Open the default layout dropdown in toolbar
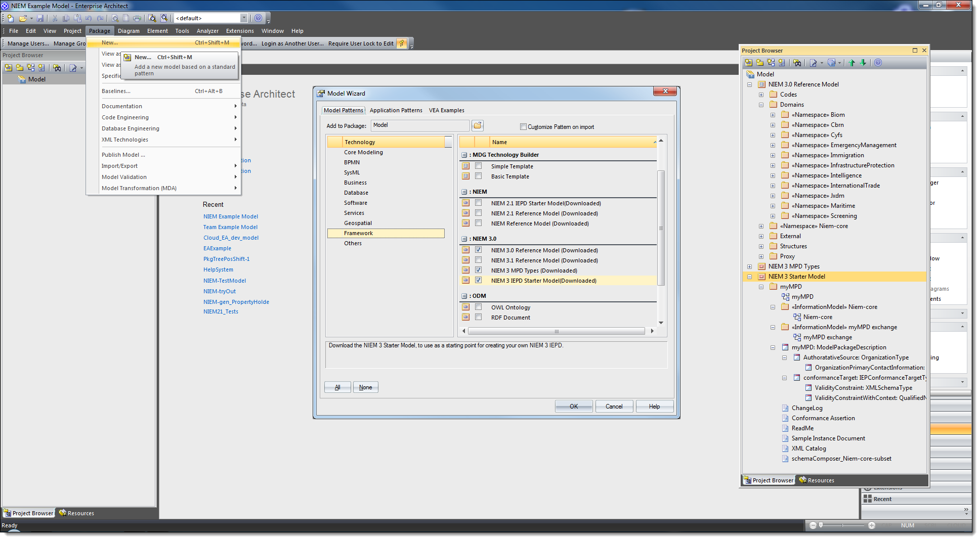The image size is (980, 540). [244, 18]
